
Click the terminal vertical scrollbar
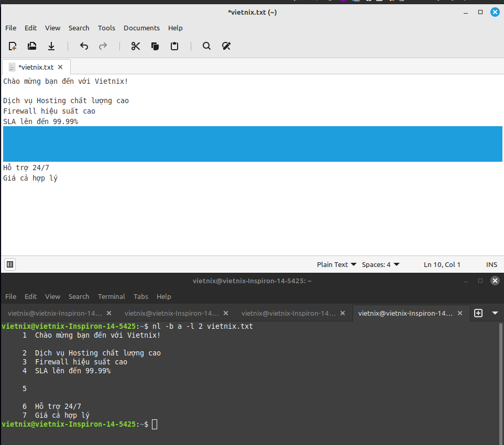501,383
